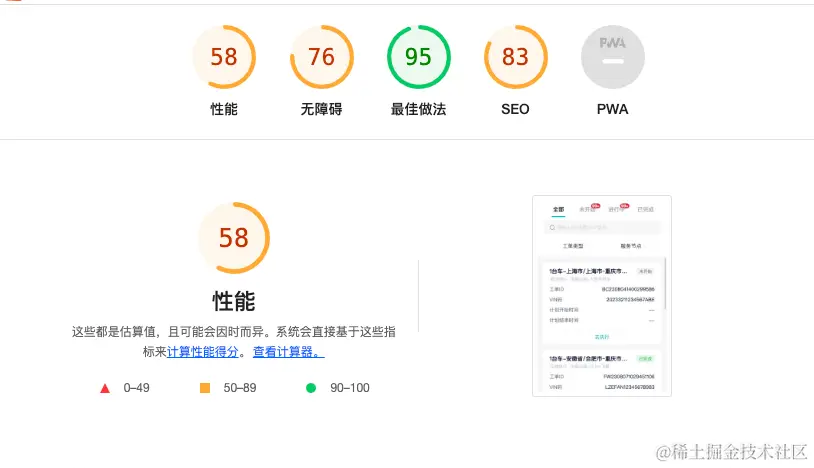Click the 0–49 legend text

[137, 388]
